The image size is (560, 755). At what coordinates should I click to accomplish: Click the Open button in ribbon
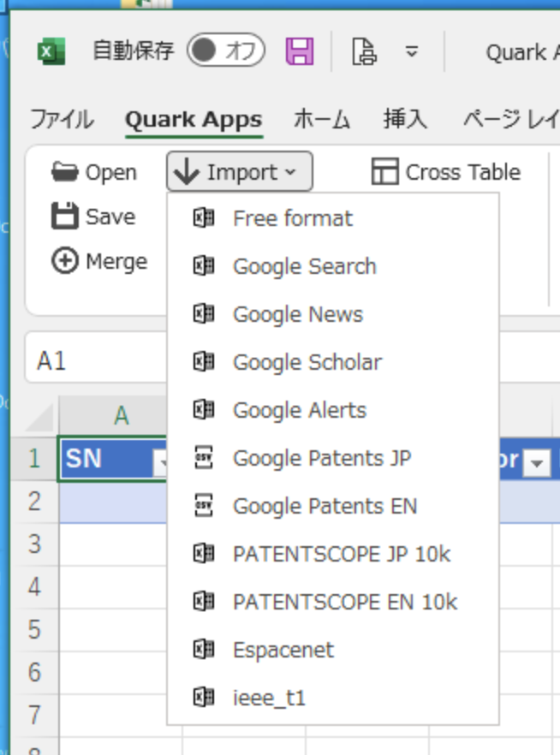(94, 172)
